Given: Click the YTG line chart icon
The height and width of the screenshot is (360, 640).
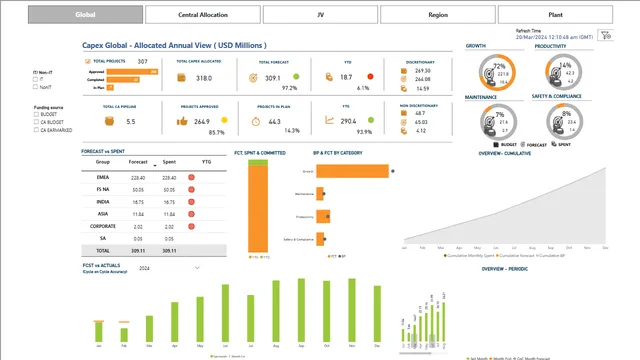Looking at the screenshot, I should [329, 120].
